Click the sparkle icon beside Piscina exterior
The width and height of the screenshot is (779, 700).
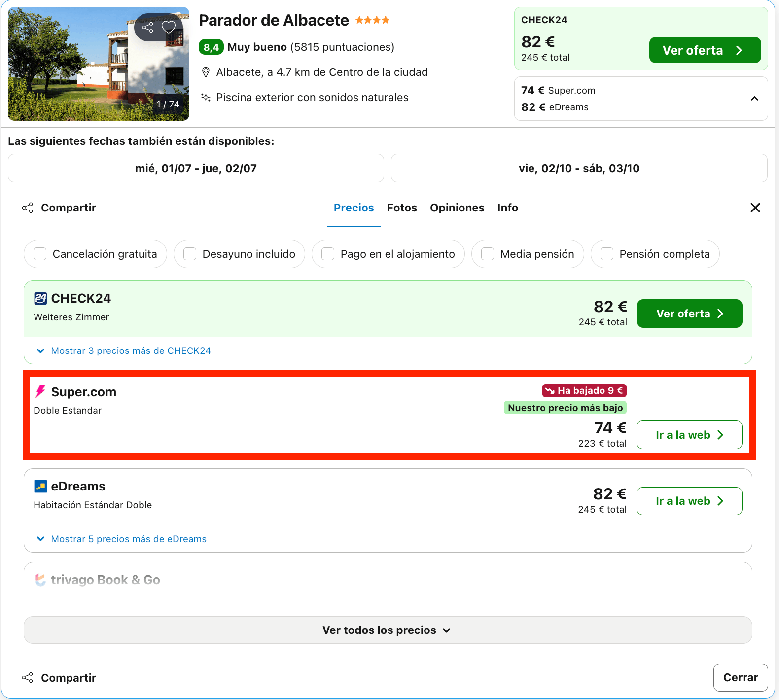point(206,97)
